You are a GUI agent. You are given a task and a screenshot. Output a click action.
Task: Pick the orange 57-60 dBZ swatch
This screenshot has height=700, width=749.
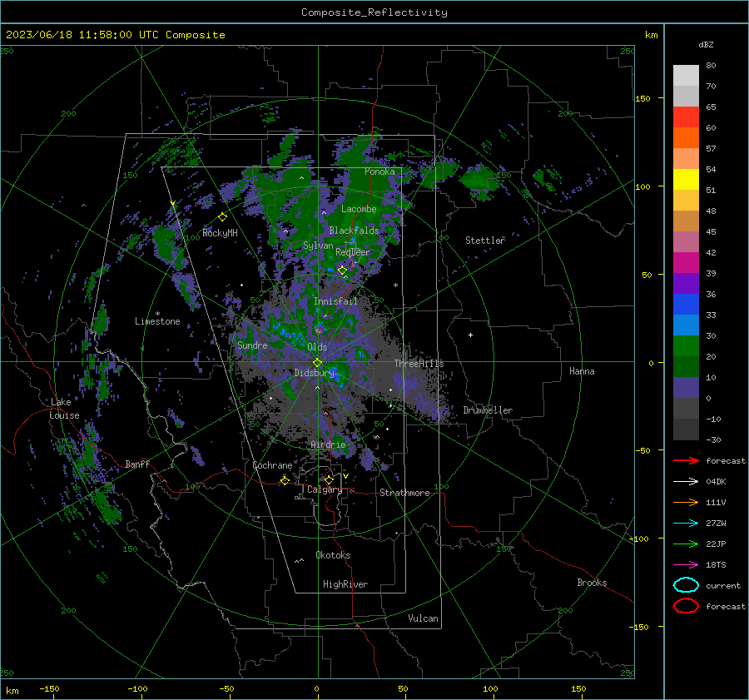coord(686,138)
